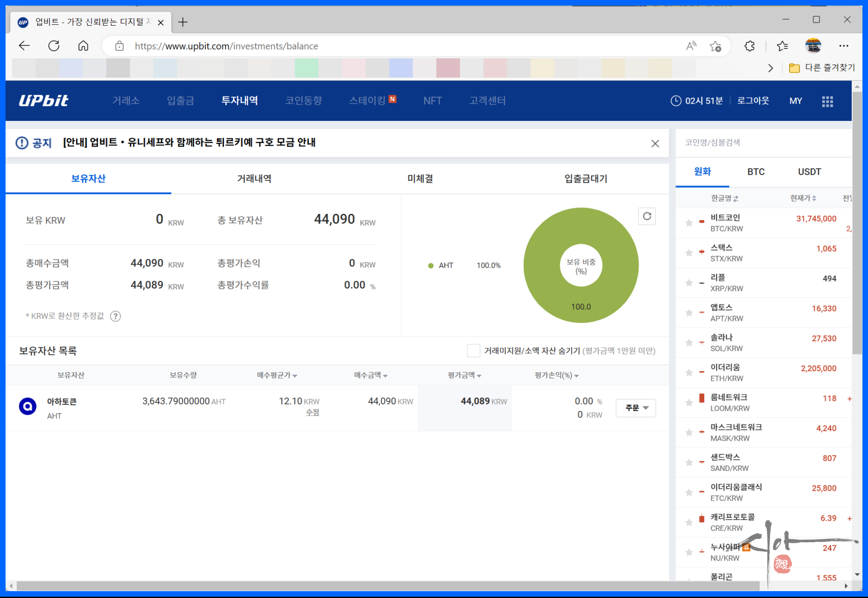Toggle favorite star for 비트코인
Screen dimensions: 868x598
(689, 223)
